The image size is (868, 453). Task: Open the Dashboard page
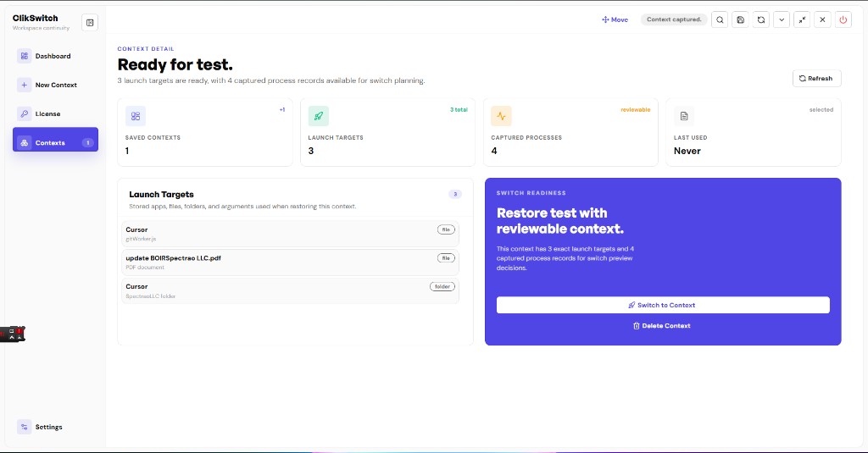(55, 56)
